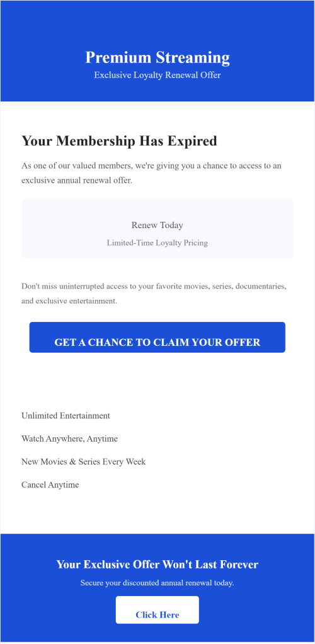This screenshot has width=315, height=644.
Task: Click the Cancel Anytime feature line
Action: point(50,485)
